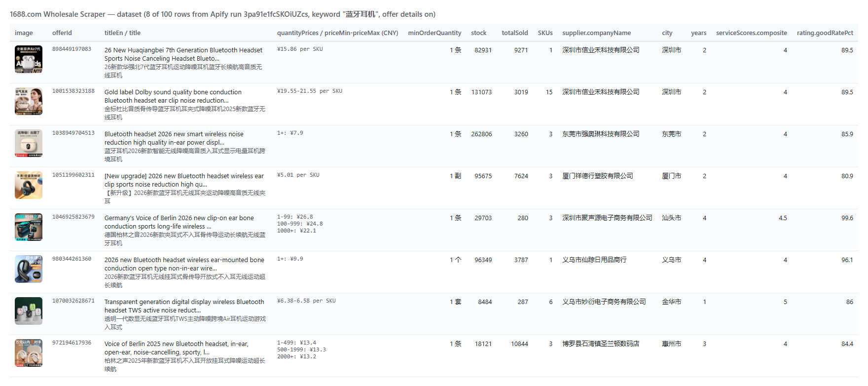The width and height of the screenshot is (868, 386).
Task: Click the titleEn / title column header
Action: (x=122, y=33)
